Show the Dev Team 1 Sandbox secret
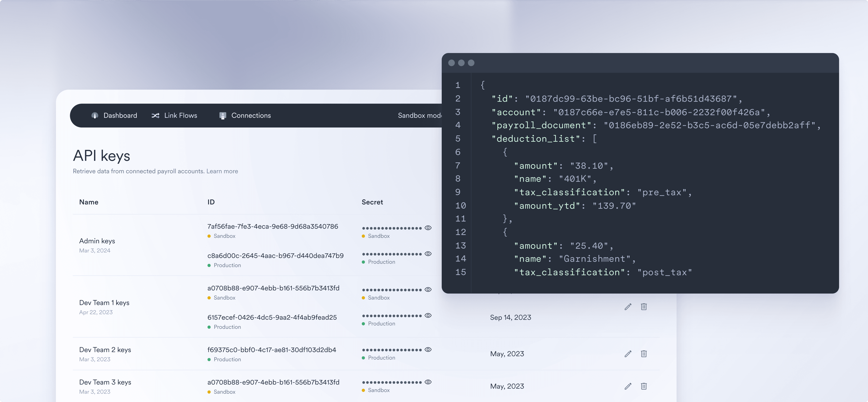Image resolution: width=868 pixels, height=402 pixels. click(428, 289)
